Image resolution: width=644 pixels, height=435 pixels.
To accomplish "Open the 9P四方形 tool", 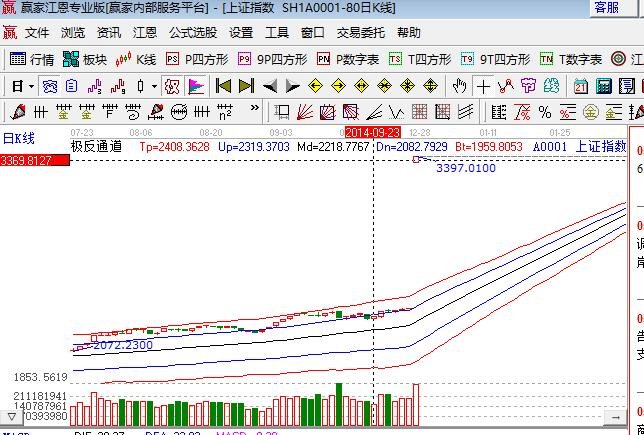I will 273,60.
